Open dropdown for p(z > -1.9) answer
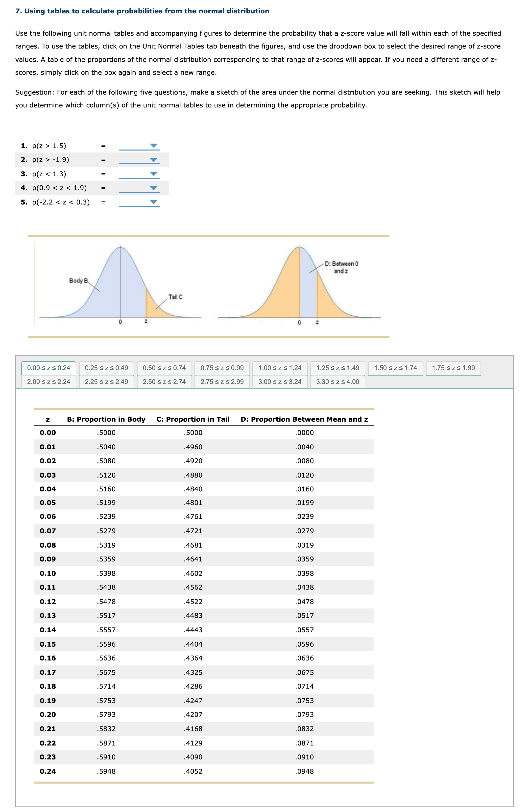Screen dimensions: 529x812 pos(139,160)
